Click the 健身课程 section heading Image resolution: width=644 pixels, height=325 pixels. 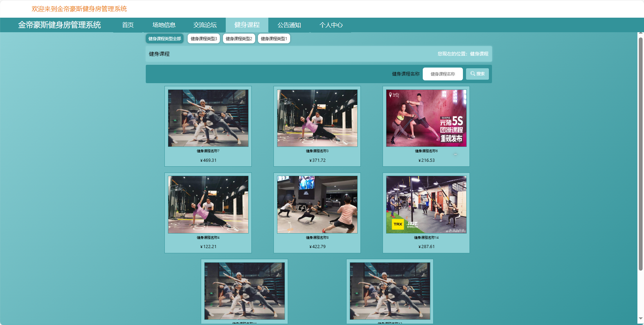[159, 54]
